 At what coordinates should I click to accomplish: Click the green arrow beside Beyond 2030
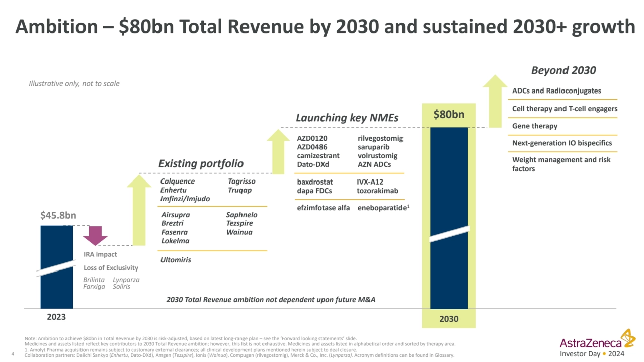point(495,101)
